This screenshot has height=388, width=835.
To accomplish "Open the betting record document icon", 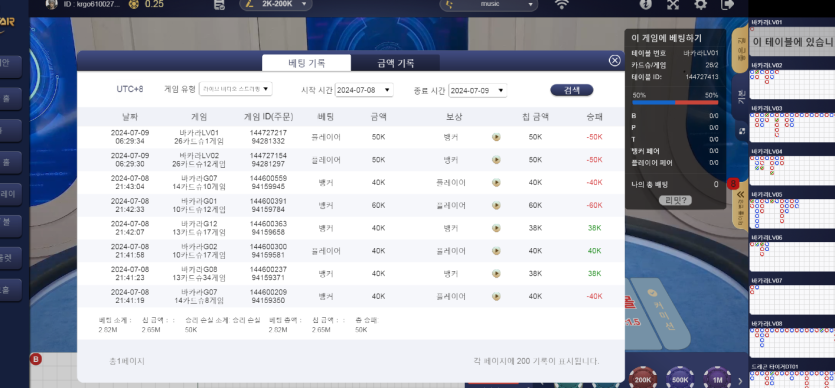I will pyautogui.click(x=218, y=4).
